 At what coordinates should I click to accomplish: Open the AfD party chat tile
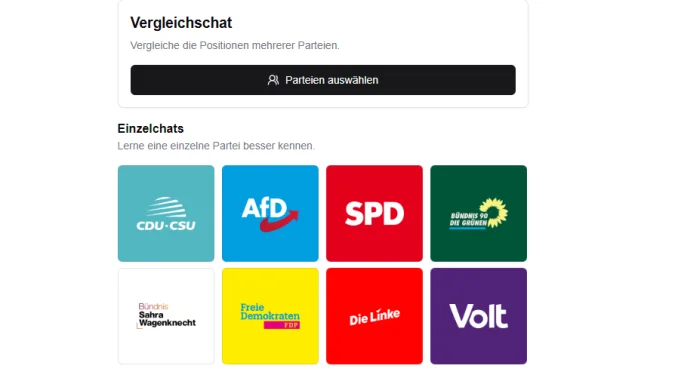click(x=270, y=213)
